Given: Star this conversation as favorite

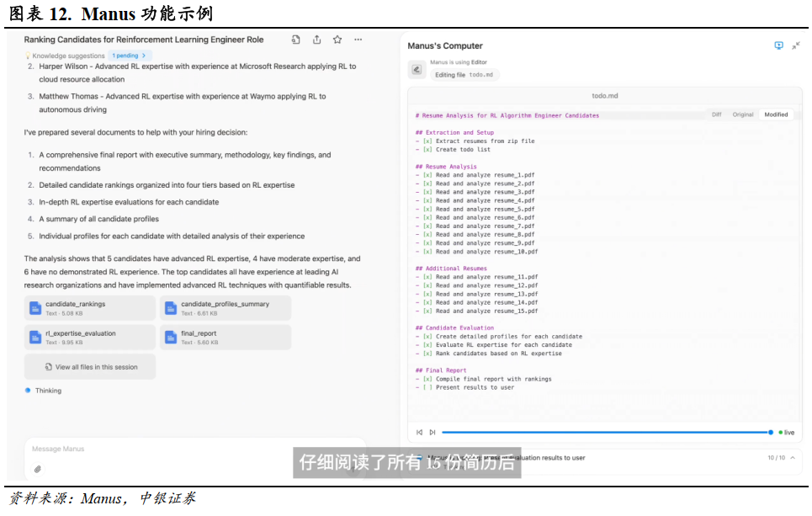Looking at the screenshot, I should click(337, 40).
